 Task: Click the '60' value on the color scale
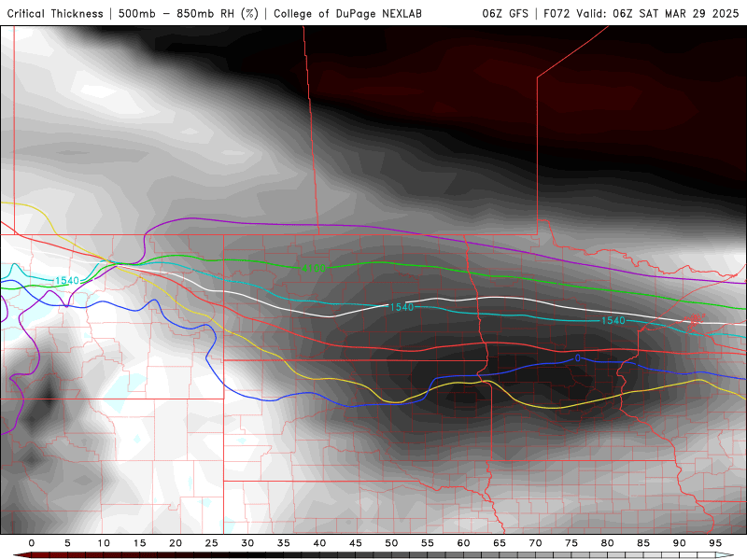[x=463, y=543]
